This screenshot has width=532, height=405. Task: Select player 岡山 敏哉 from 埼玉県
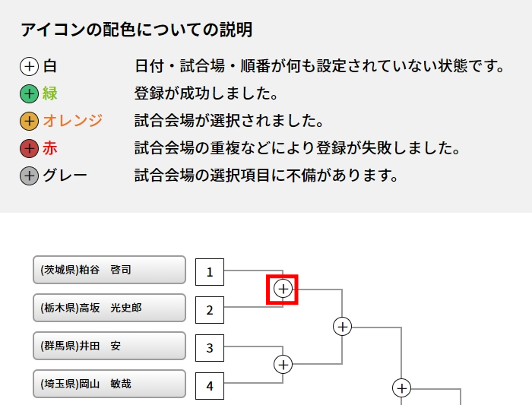[x=109, y=384]
